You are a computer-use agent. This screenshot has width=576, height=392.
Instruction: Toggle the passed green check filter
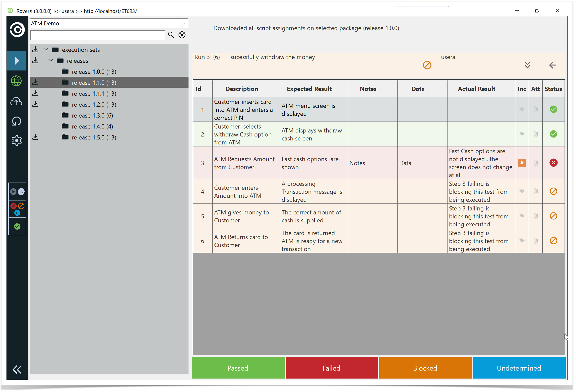pos(17,226)
